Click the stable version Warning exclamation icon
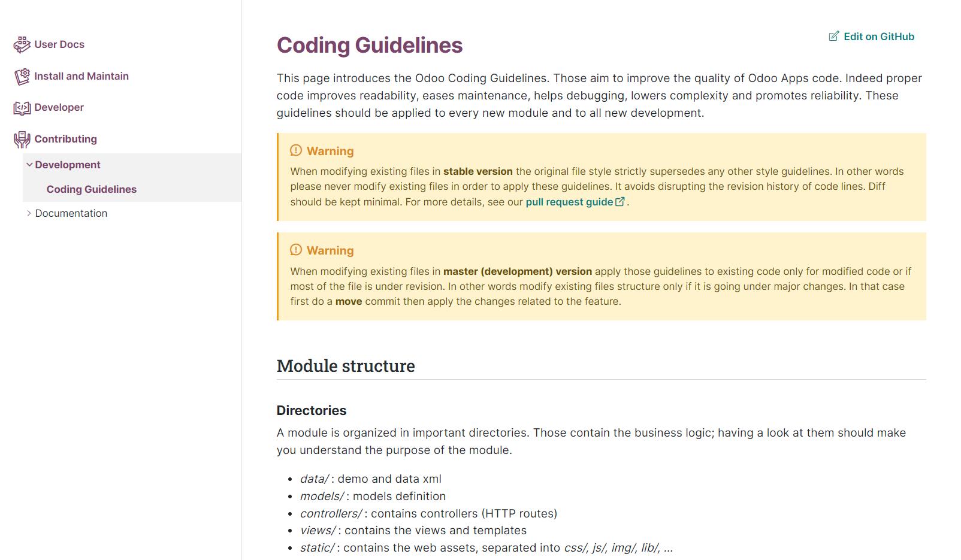Viewport: 961px width, 560px height. point(296,151)
